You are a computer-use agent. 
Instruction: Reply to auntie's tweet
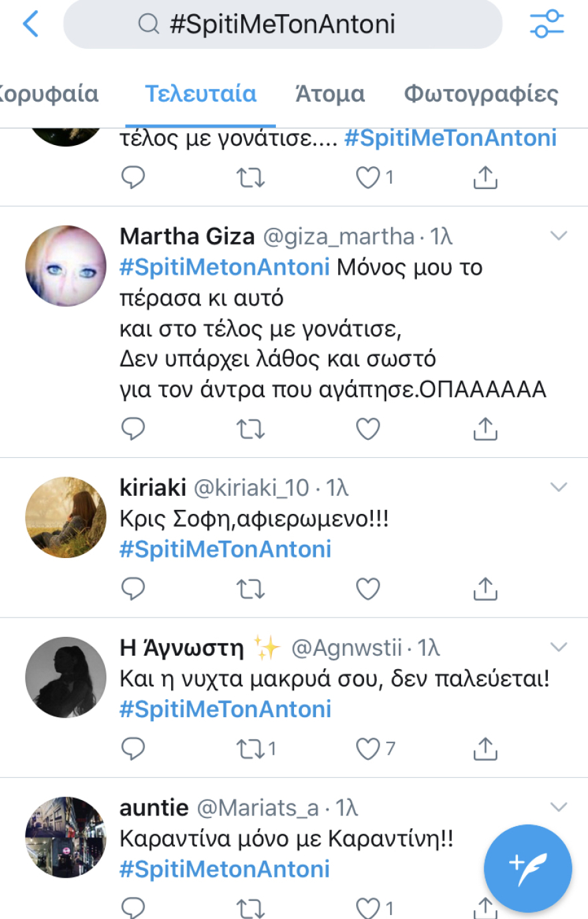click(133, 908)
